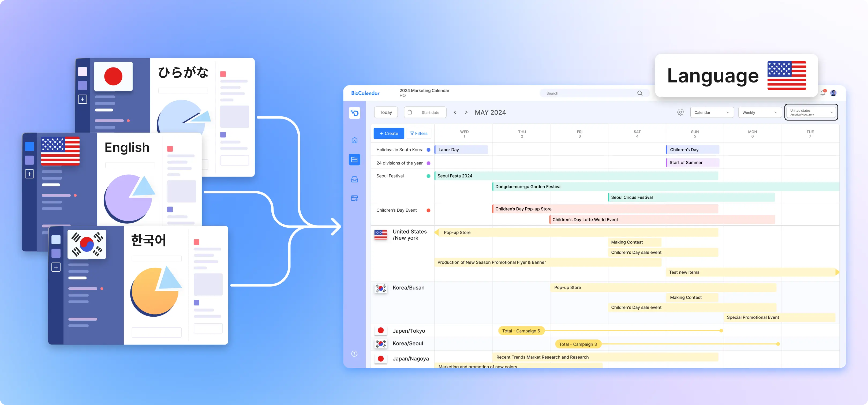Go to the previous week arrow
Viewport: 868px width, 405px height.
(x=455, y=112)
